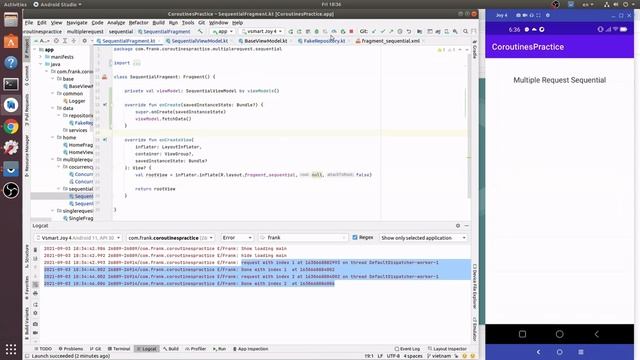Collapse the sequential package in project tree
Screen dimensions: 640x360
59,189
